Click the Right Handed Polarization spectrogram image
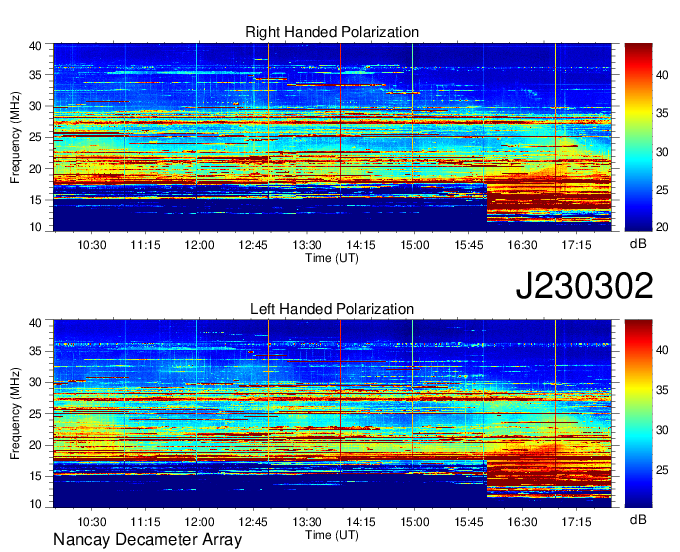 pos(332,137)
